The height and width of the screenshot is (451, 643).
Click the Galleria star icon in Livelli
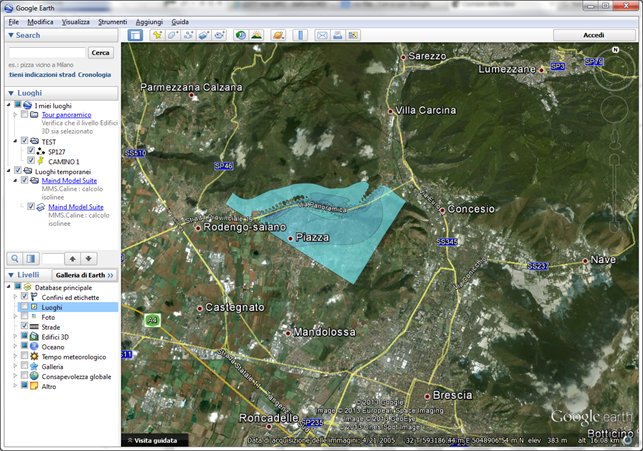pos(34,367)
